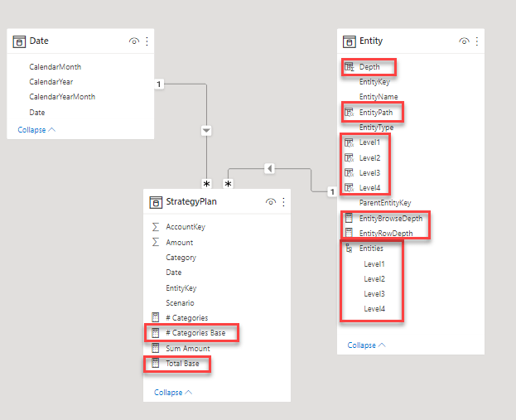The width and height of the screenshot is (516, 420).
Task: Select the CalendarYearMonth field
Action: coord(61,97)
